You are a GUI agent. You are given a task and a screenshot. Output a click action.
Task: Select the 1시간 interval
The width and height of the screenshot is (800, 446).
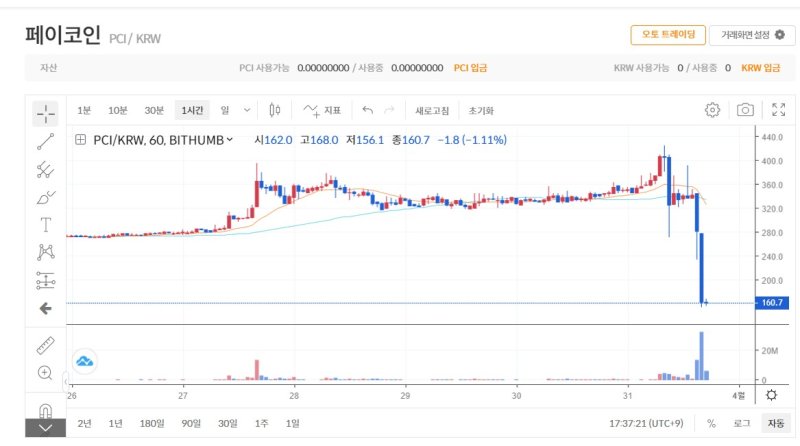click(x=192, y=110)
